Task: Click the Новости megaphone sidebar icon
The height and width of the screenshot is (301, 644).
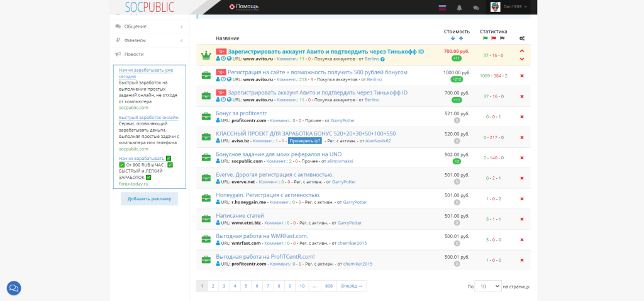Action: (118, 54)
